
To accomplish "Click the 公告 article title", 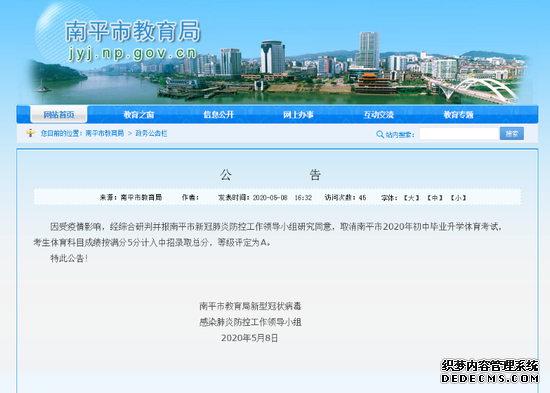I will click(270, 174).
